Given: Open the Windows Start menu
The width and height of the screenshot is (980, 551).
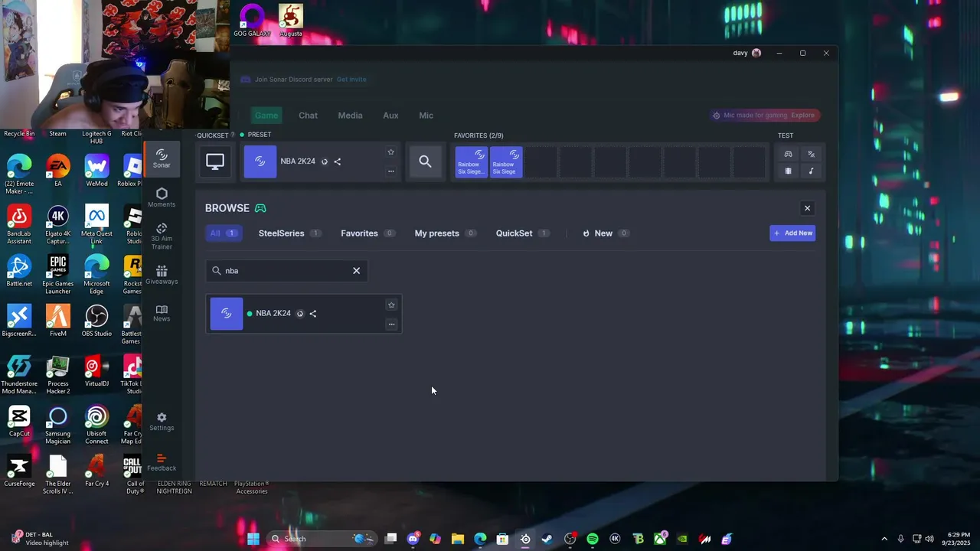Looking at the screenshot, I should pos(253,539).
